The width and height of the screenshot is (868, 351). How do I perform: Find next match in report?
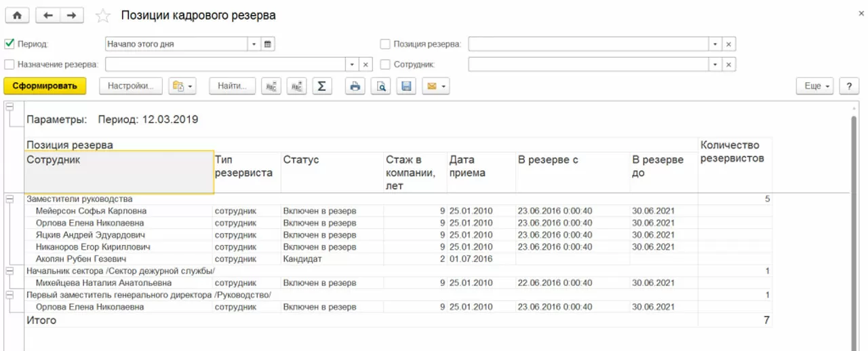coord(297,86)
